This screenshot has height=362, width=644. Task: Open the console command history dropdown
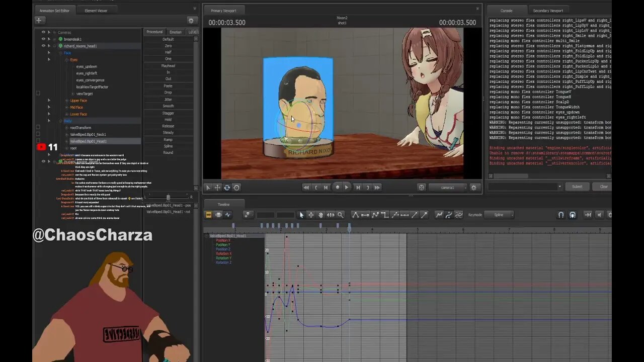(x=559, y=187)
